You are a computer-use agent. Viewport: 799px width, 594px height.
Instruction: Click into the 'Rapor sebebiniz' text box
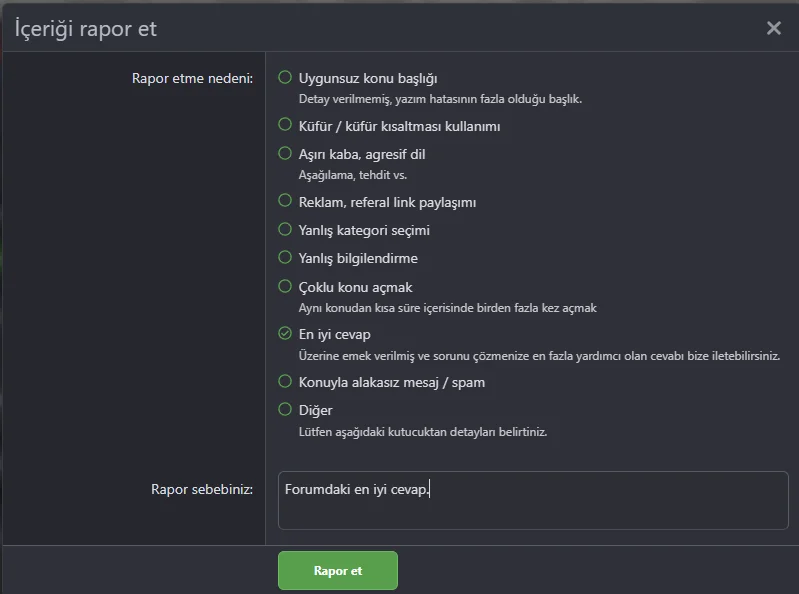click(x=533, y=500)
